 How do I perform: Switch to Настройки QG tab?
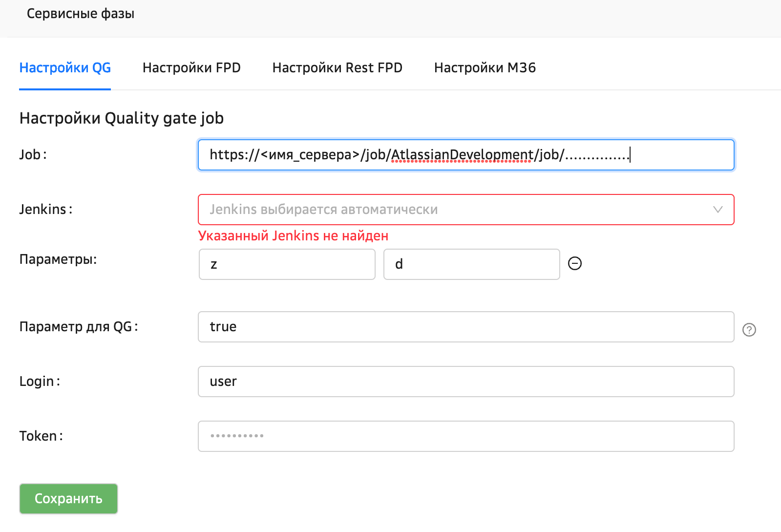pos(65,68)
